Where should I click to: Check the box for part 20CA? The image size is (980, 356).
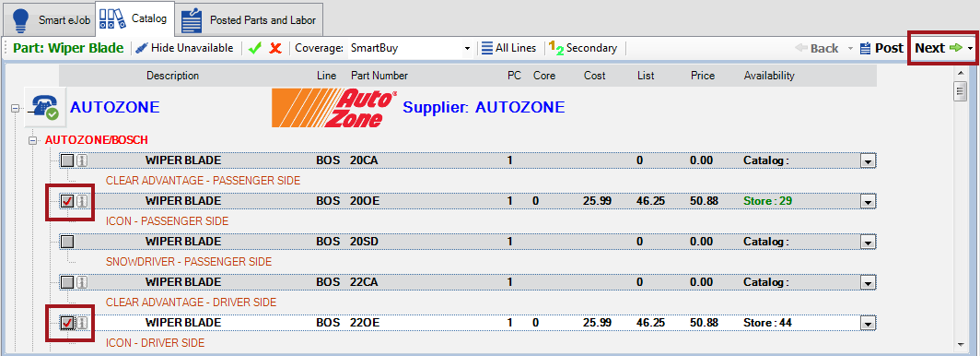coord(67,160)
